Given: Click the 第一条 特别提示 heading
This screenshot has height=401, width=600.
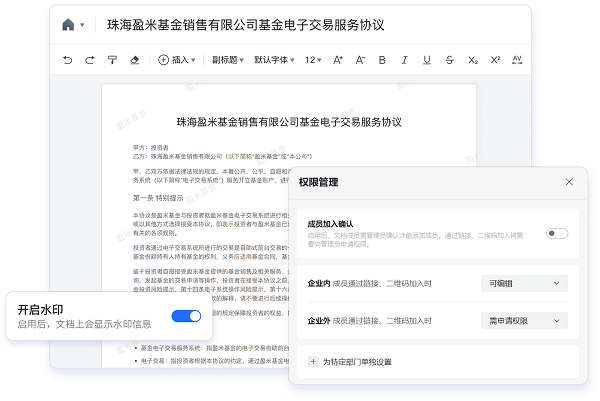Looking at the screenshot, I should [158, 198].
